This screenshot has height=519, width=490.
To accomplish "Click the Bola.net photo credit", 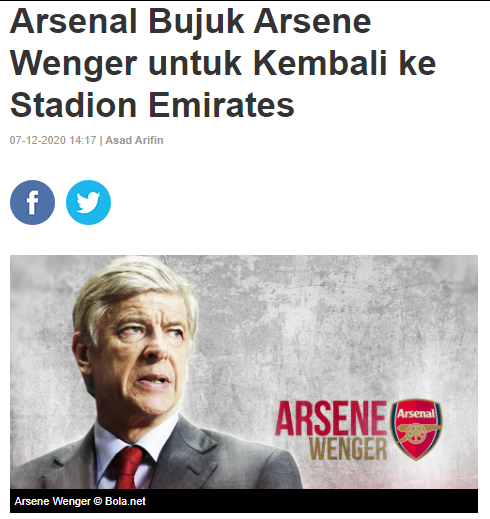I will coord(125,501).
